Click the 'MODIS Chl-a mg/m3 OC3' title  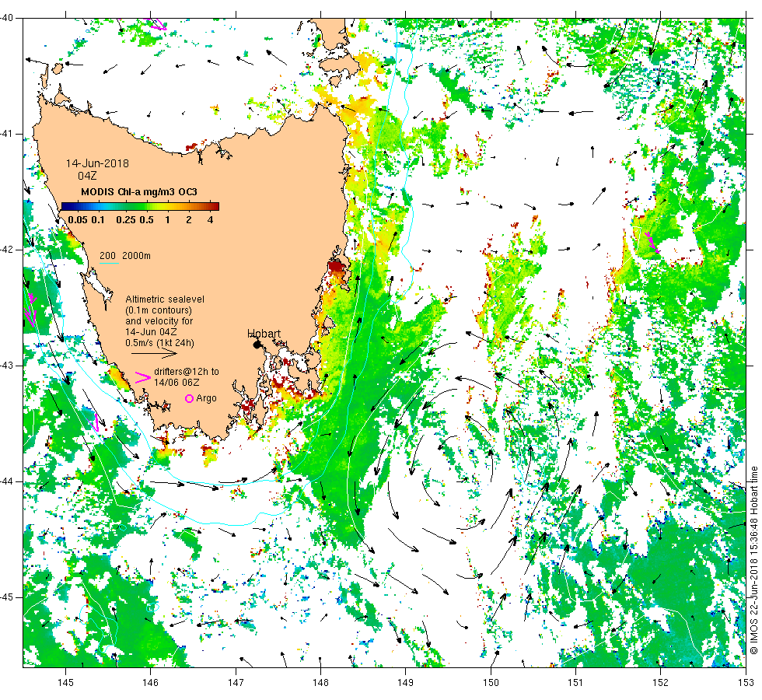[x=139, y=192]
